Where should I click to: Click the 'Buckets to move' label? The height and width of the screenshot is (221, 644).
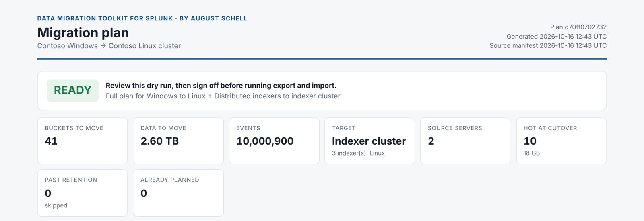(74, 128)
